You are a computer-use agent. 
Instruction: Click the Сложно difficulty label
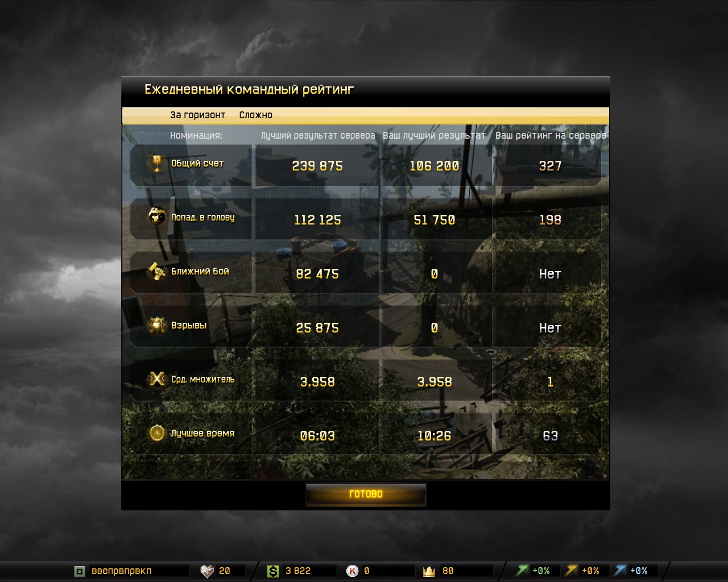(x=255, y=115)
